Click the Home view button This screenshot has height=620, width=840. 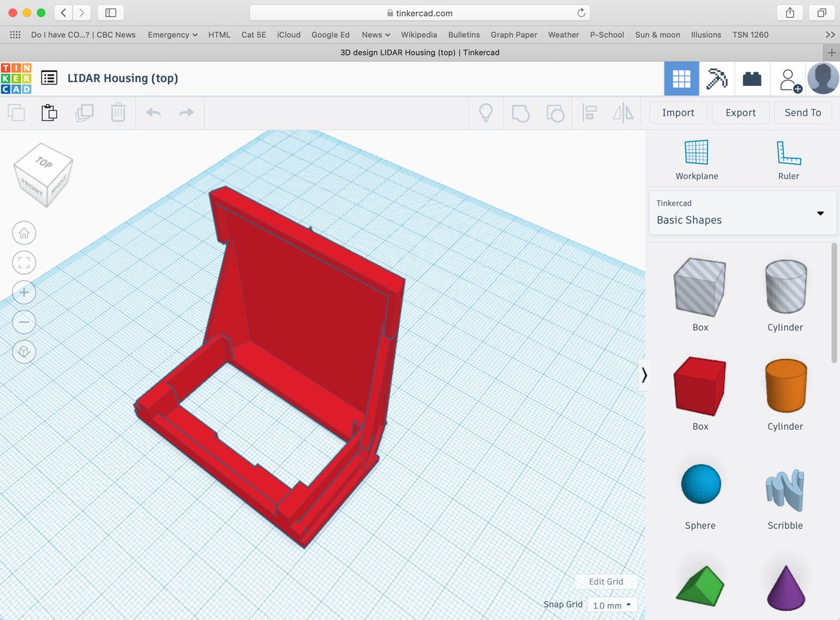(x=24, y=233)
